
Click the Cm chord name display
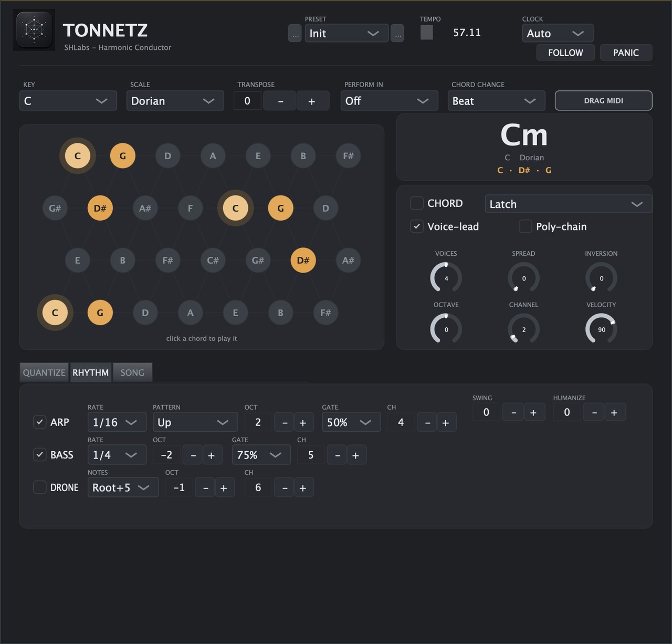click(x=524, y=135)
